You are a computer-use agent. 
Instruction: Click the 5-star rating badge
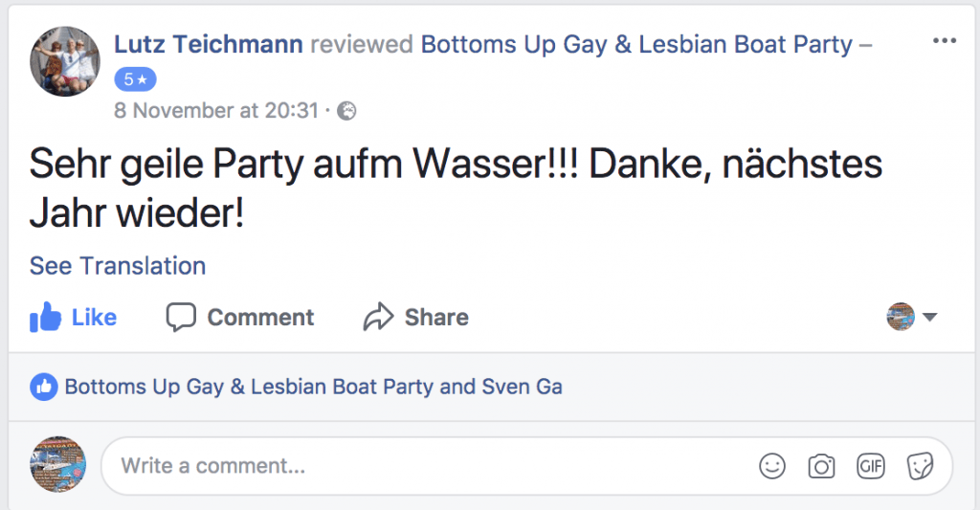point(135,79)
